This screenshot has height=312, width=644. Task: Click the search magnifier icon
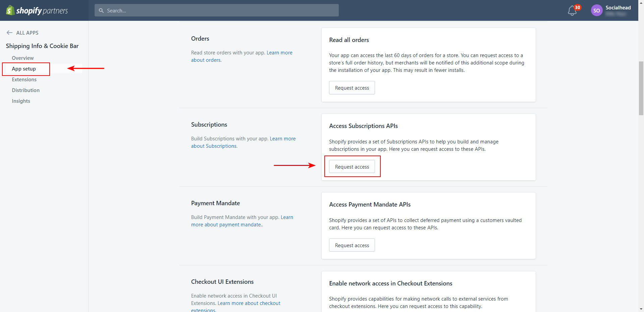click(x=101, y=10)
